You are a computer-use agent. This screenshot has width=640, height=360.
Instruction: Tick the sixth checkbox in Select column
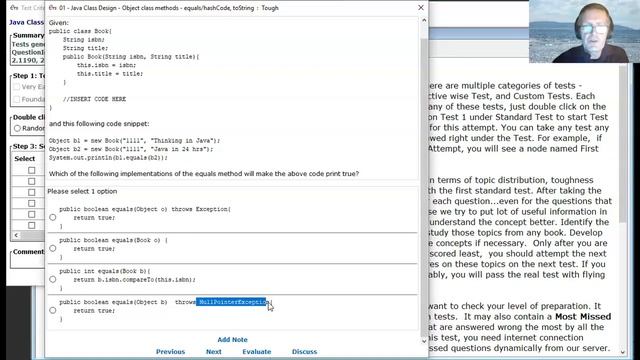31,225
